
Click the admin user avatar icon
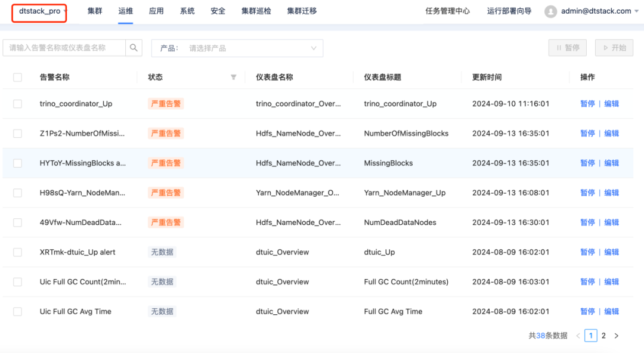[550, 11]
